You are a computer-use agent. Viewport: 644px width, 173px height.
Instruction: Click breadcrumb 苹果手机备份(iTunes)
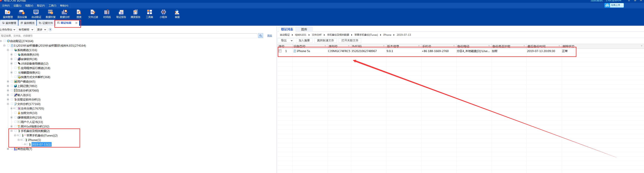click(366, 35)
